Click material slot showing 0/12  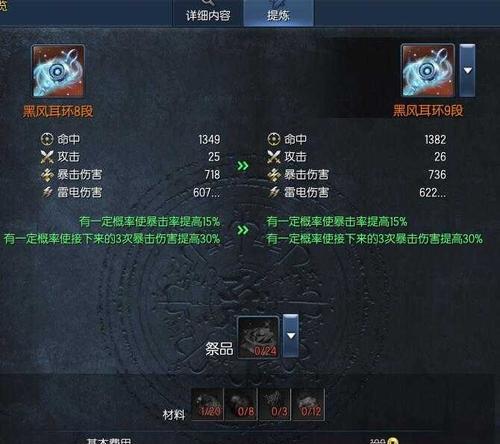coord(309,404)
